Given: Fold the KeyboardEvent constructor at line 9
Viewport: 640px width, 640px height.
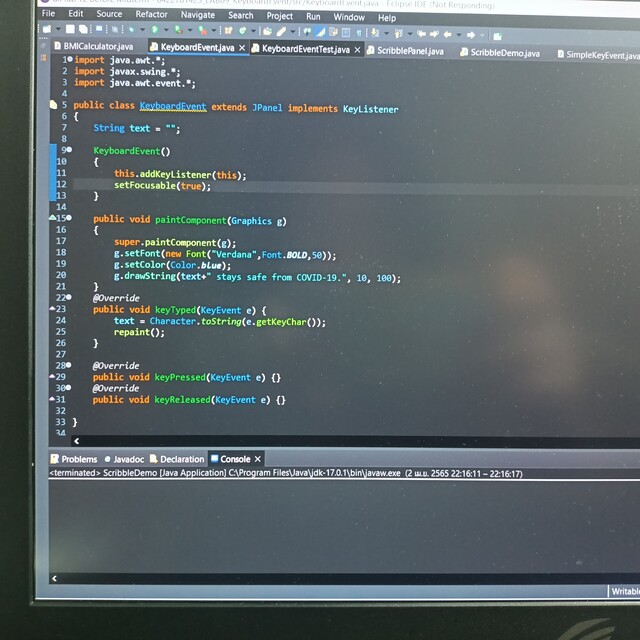Looking at the screenshot, I should (x=69, y=150).
